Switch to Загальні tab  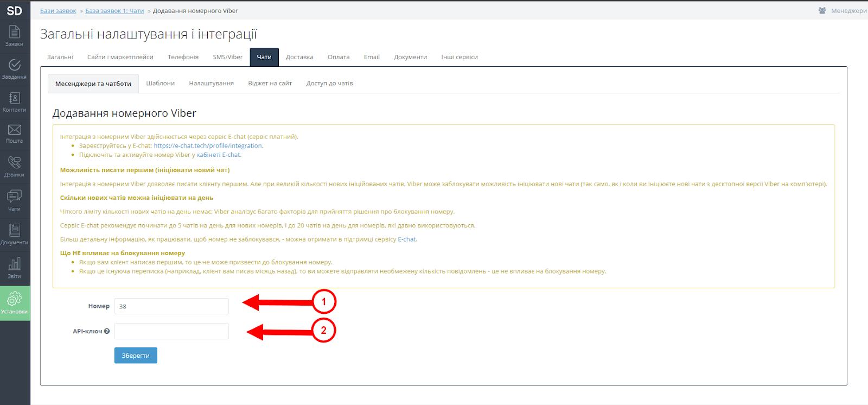(60, 57)
